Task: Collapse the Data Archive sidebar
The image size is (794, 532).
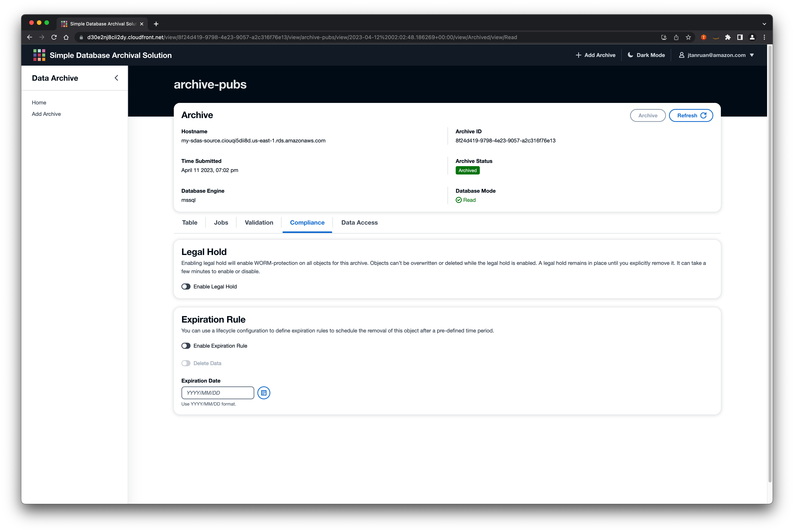Action: [x=116, y=78]
